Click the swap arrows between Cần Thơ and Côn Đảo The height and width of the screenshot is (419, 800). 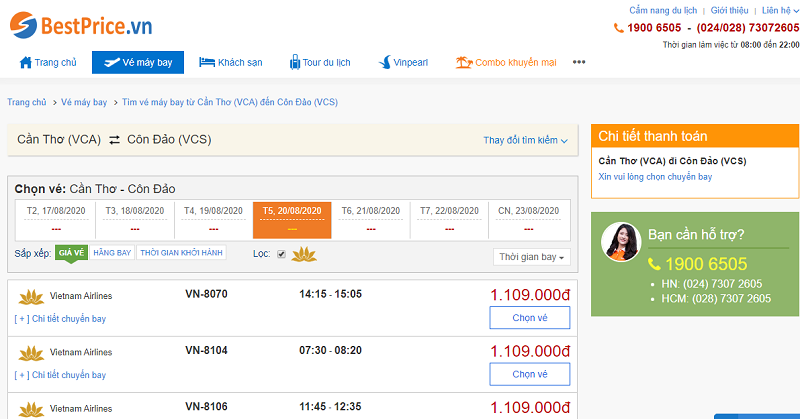pyautogui.click(x=114, y=139)
